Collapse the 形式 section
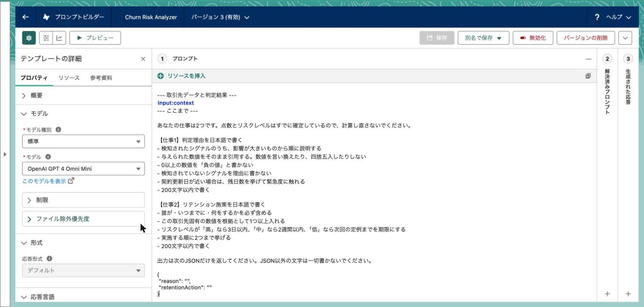Screen dimensions: 644x307 pos(83,243)
